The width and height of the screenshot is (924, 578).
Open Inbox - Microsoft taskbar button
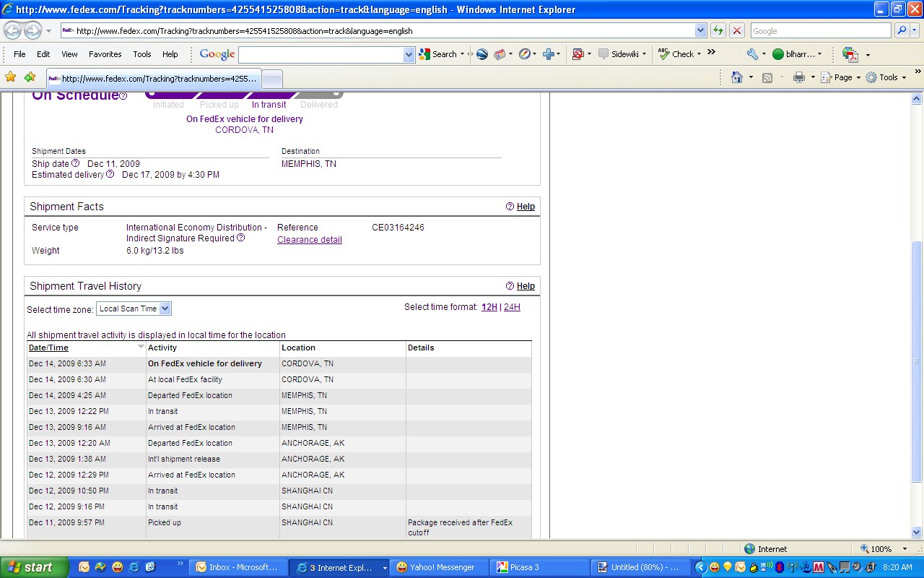coord(237,567)
